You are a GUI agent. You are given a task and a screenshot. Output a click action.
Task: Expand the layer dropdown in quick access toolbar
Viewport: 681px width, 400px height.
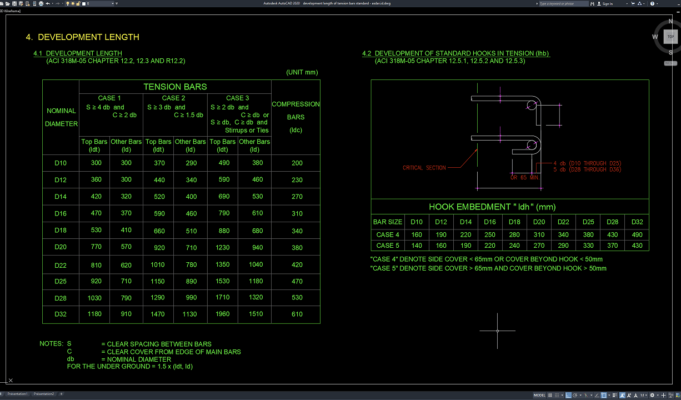[x=112, y=3]
